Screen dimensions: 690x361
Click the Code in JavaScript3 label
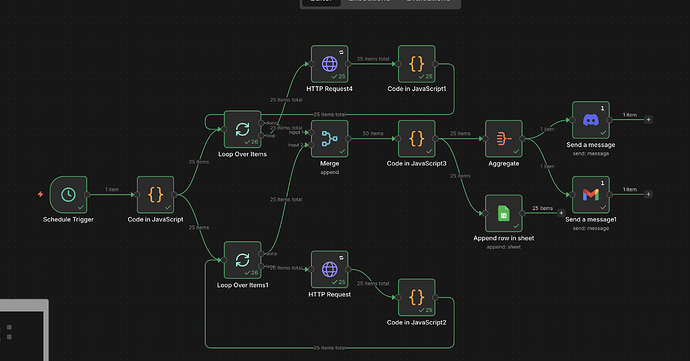click(x=417, y=163)
